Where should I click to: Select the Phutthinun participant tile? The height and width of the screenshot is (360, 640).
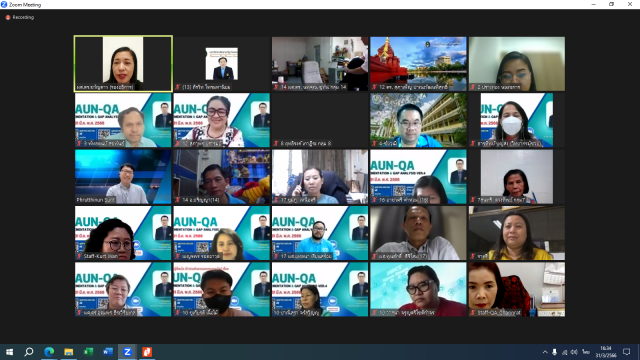tap(123, 176)
